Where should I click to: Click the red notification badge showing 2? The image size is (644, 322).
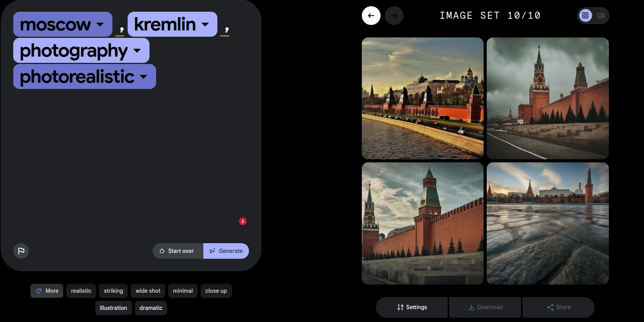[243, 221]
